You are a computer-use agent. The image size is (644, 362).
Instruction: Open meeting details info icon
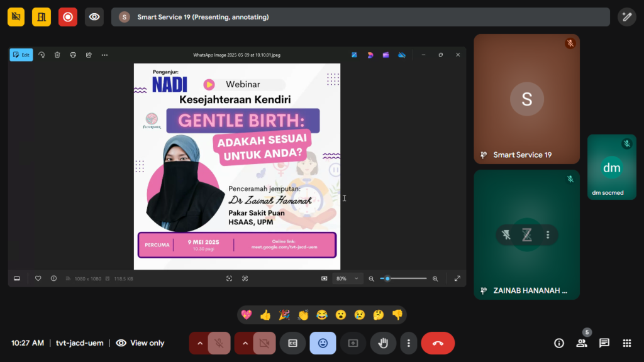(x=559, y=343)
